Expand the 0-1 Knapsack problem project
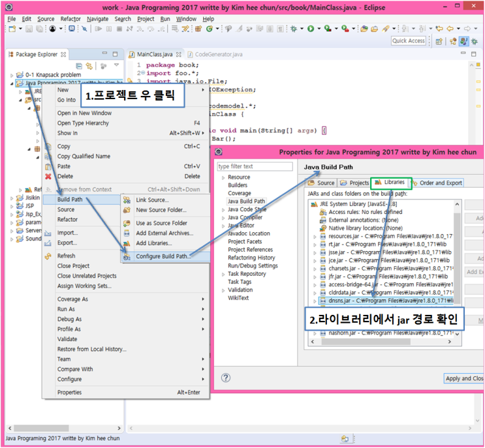 (12, 75)
